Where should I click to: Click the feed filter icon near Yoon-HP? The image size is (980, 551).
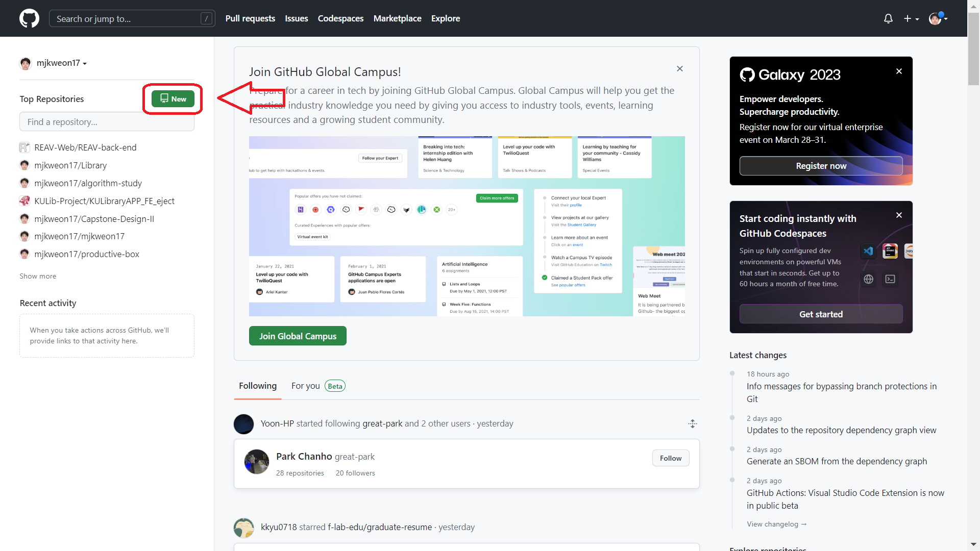click(692, 423)
